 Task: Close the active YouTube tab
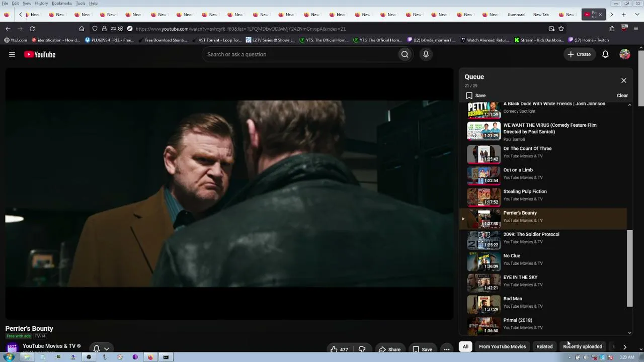point(600,15)
